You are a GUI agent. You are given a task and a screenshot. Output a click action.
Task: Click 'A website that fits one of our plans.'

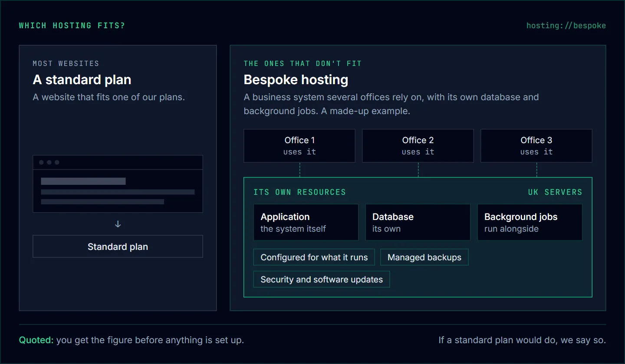coord(109,97)
